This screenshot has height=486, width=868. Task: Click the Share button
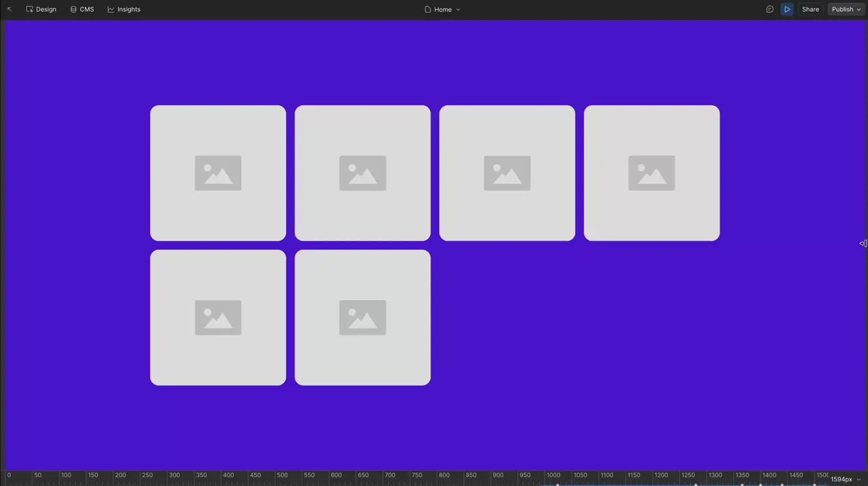coord(810,10)
